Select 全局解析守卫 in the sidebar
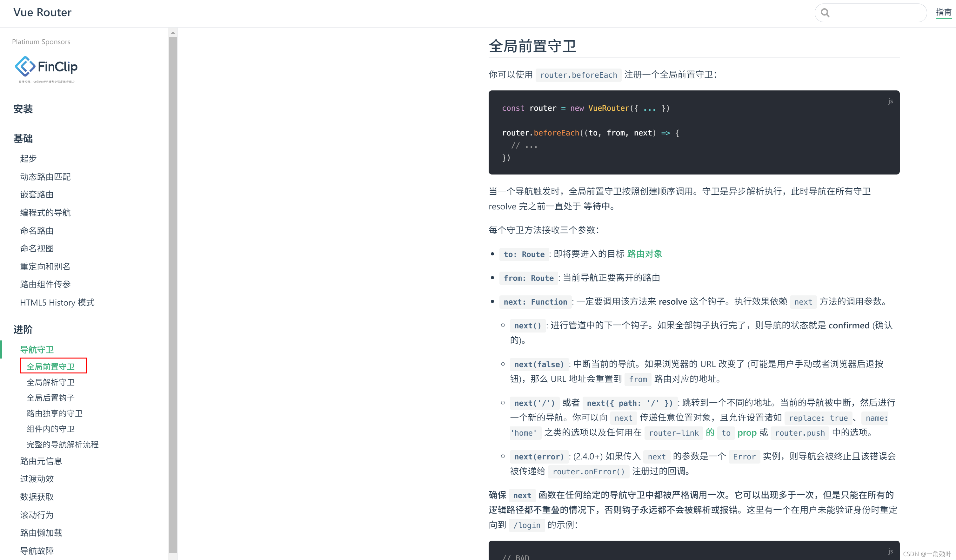 (x=51, y=382)
